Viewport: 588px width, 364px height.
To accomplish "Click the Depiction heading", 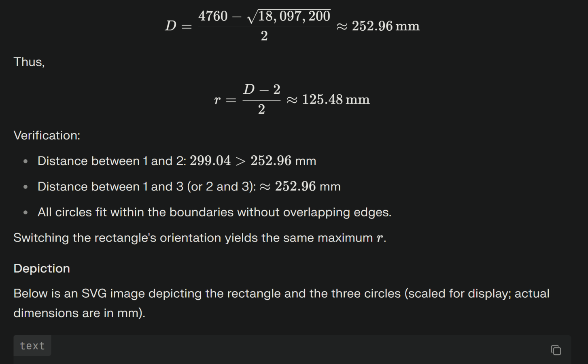I will coord(42,269).
